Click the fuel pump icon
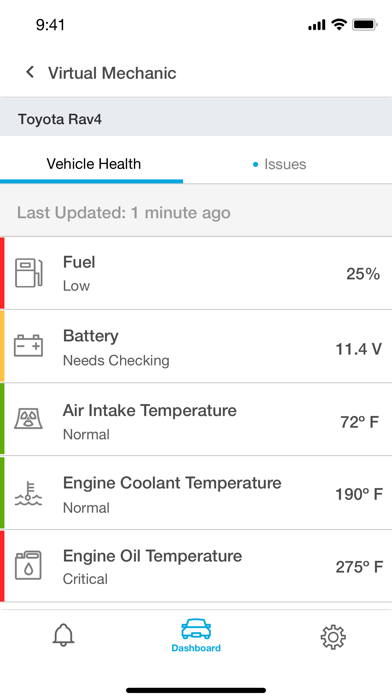The width and height of the screenshot is (392, 696). [x=29, y=273]
